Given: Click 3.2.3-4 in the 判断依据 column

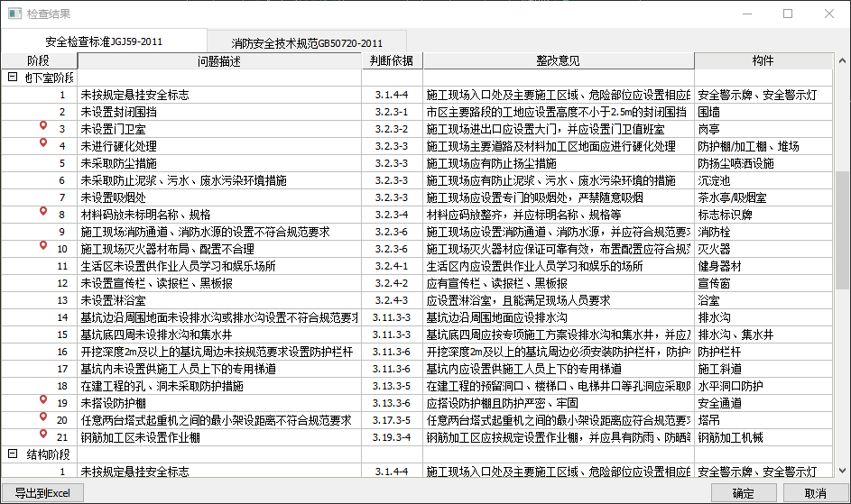Looking at the screenshot, I should click(392, 215).
